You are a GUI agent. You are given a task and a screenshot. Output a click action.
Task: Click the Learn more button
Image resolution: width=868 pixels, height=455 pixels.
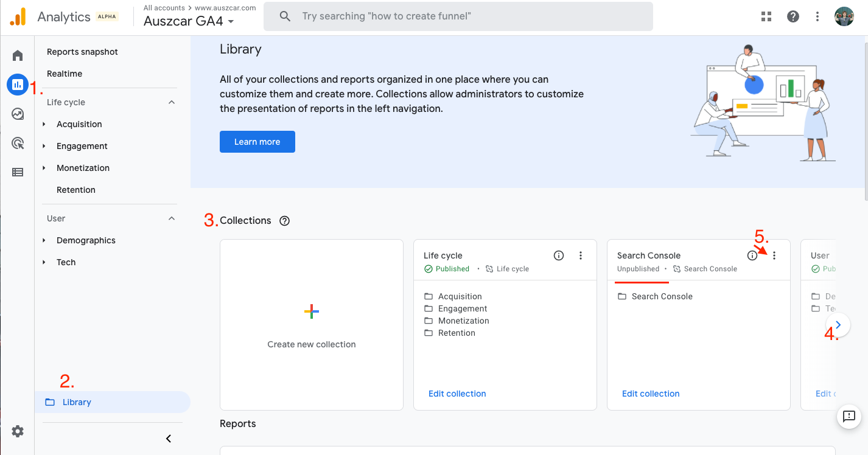pyautogui.click(x=257, y=142)
